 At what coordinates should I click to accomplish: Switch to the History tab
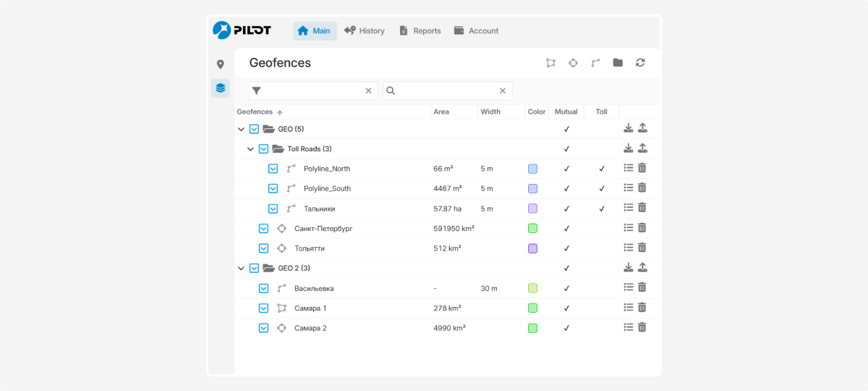pos(365,31)
